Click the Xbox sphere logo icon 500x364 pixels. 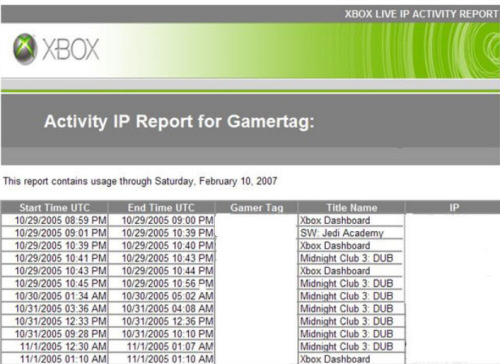point(25,49)
